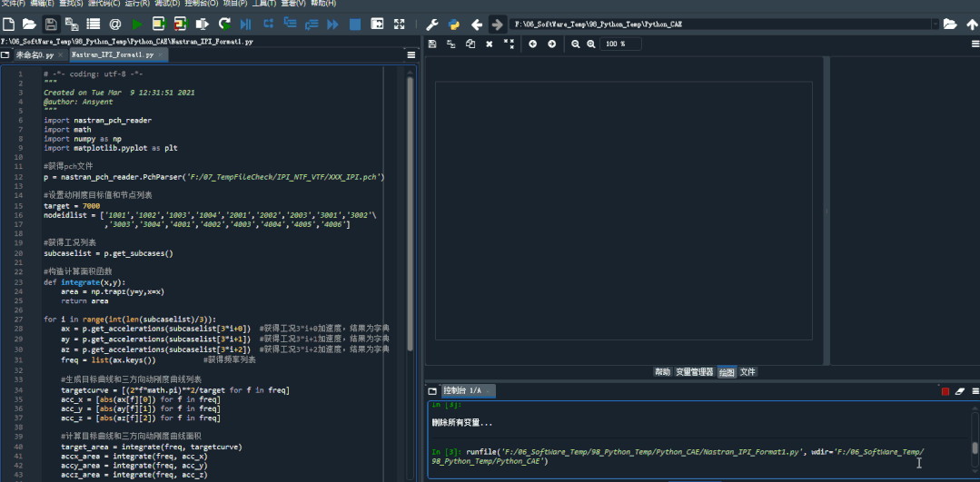Screen dimensions: 980x482
Task: Click the debug step-over icon
Action: 268,25
